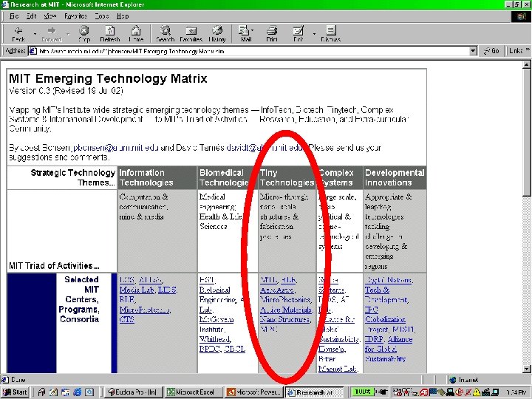Open the File menu
Screen dimensions: 532x399
[x=14, y=16]
